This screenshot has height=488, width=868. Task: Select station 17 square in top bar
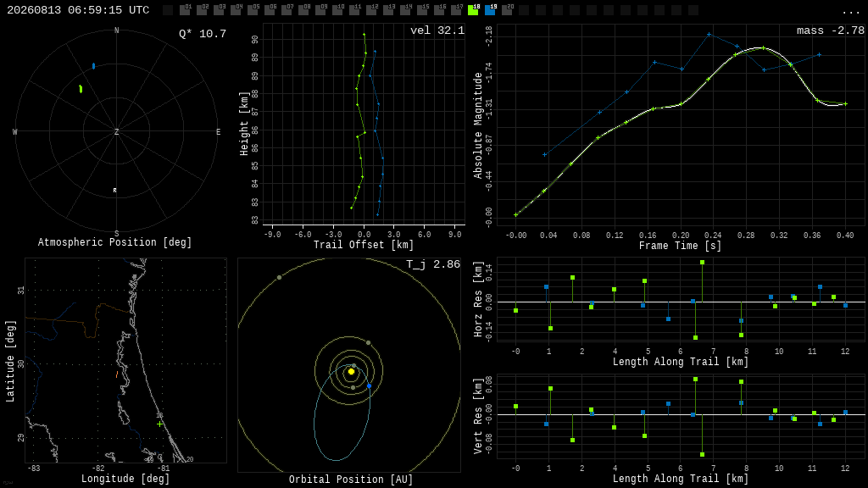(x=456, y=10)
